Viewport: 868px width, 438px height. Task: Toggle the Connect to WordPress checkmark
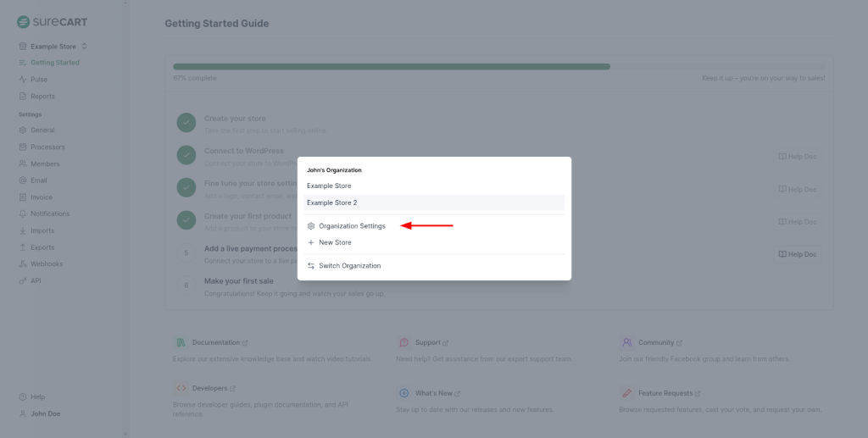(186, 156)
